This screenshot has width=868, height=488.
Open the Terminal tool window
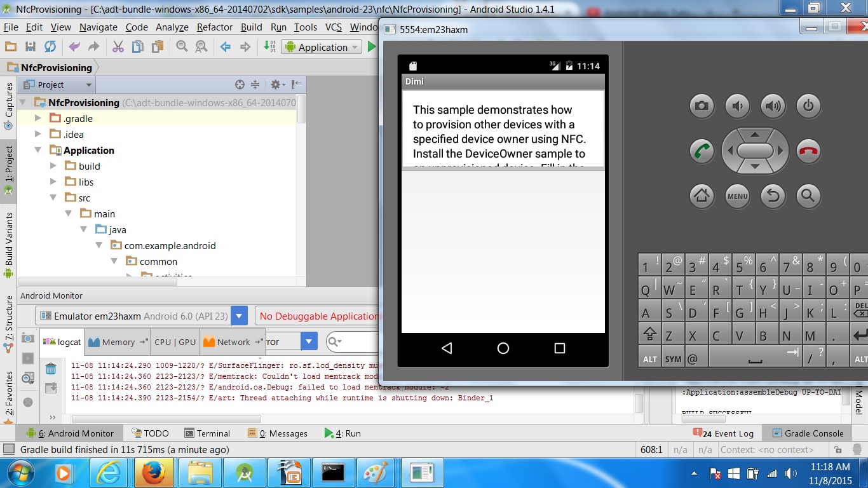[207, 433]
